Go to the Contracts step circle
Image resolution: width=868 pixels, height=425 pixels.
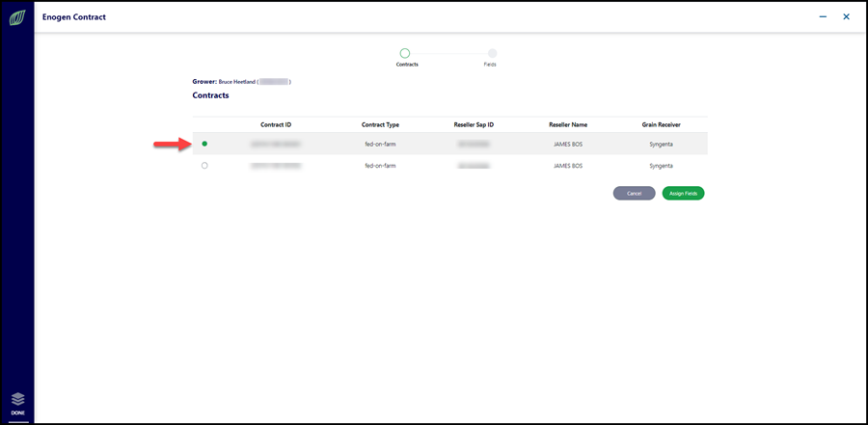405,53
